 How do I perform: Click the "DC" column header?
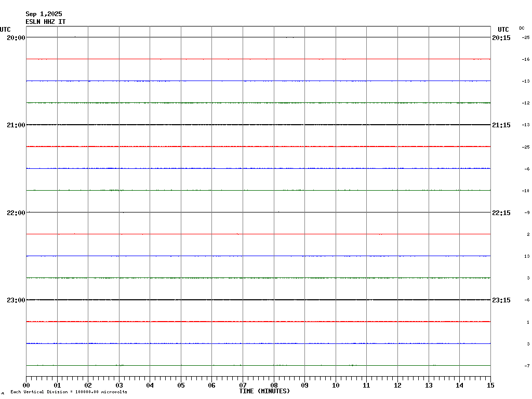[x=522, y=28]
